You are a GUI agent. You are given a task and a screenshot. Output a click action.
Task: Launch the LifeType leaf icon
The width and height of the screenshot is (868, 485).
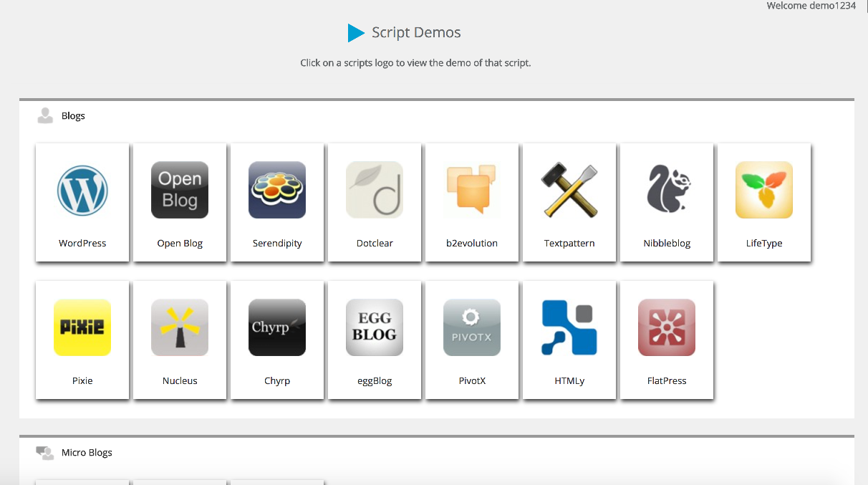764,190
